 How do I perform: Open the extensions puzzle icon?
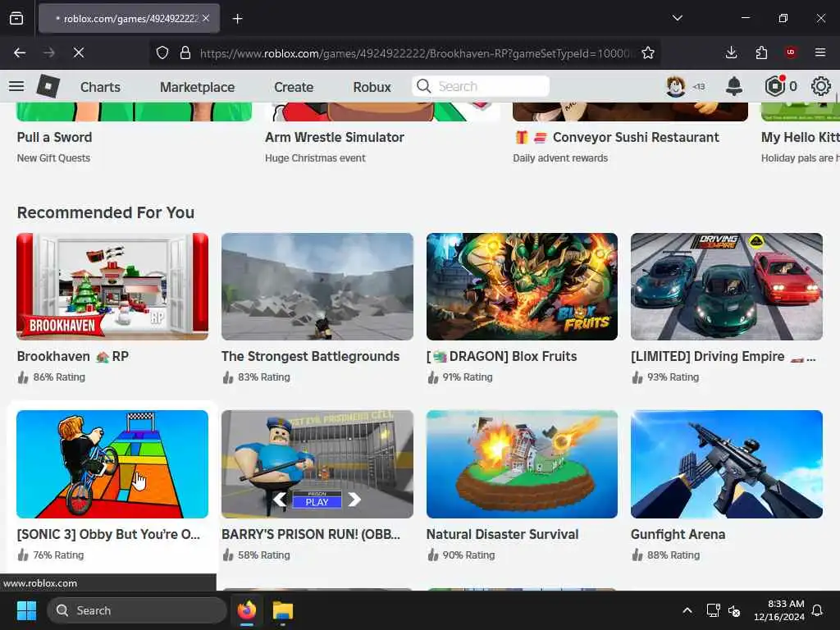(761, 52)
